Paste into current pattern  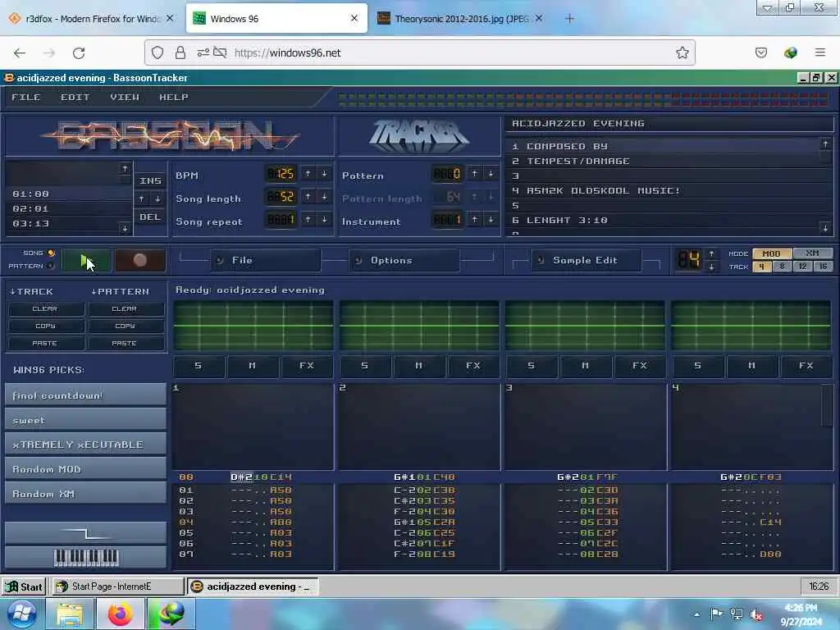[125, 344]
